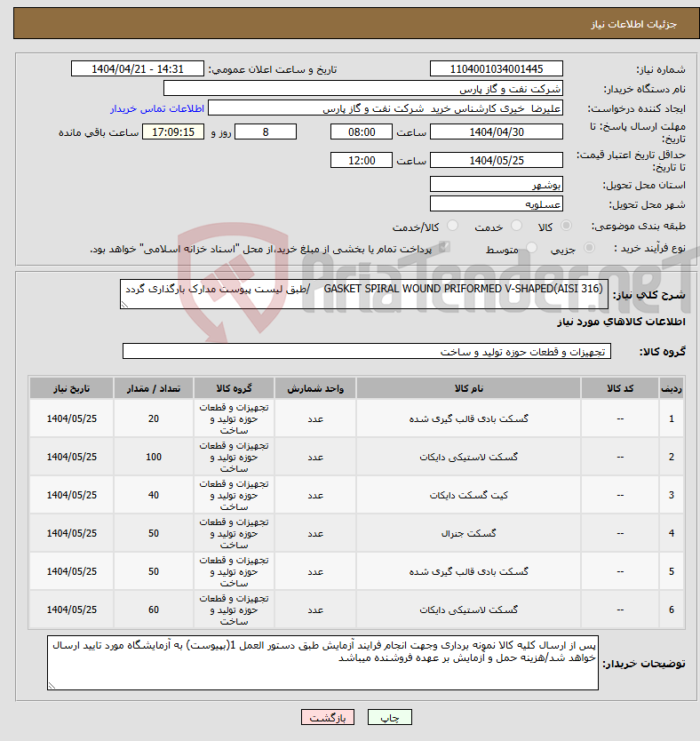Image resolution: width=700 pixels, height=741 pixels.
Task: Click the announcement date field 1404/04/21 - 14:31
Action: coord(138,69)
